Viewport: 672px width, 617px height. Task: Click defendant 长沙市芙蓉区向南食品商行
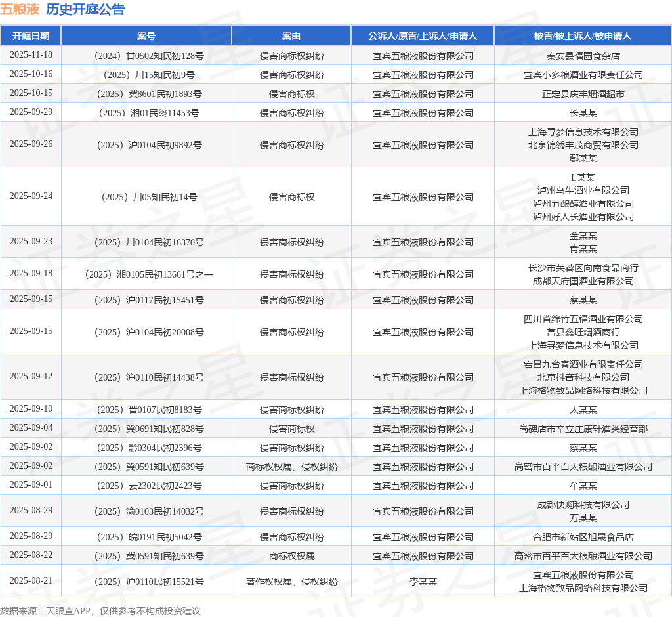click(583, 268)
